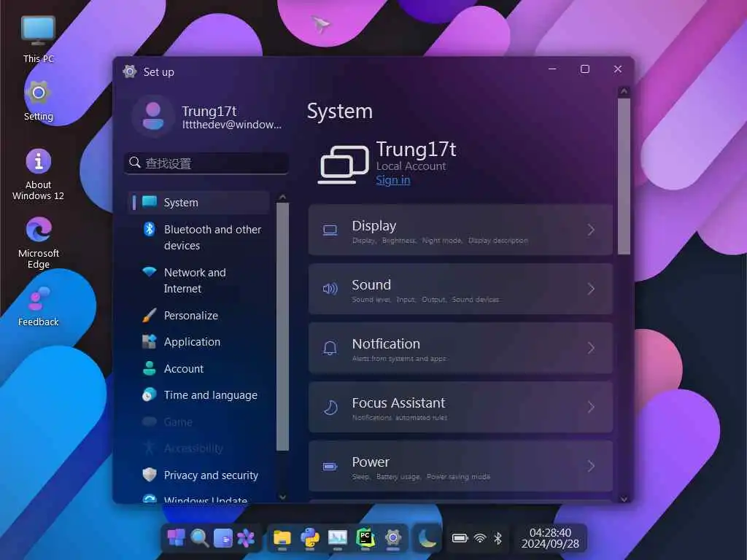Open the clock and date flyout
Viewport: 747px width, 560px height.
coord(550,538)
